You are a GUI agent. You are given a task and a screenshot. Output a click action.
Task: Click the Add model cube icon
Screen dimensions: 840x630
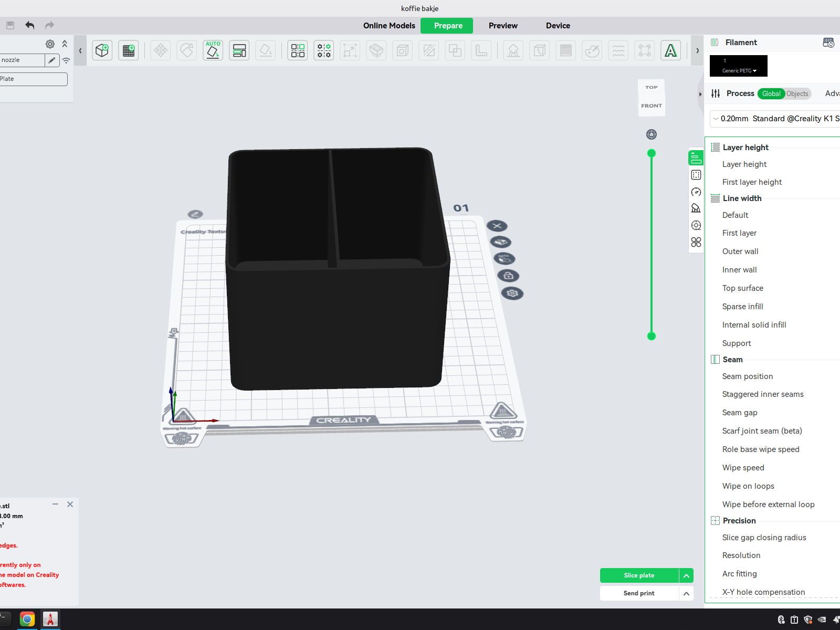pyautogui.click(x=102, y=50)
